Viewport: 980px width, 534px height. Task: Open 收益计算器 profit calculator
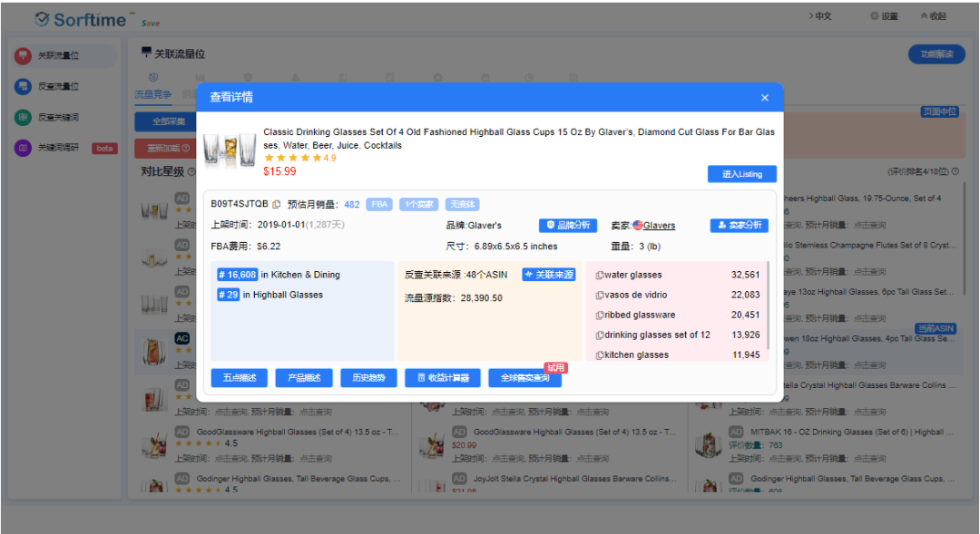pyautogui.click(x=443, y=378)
